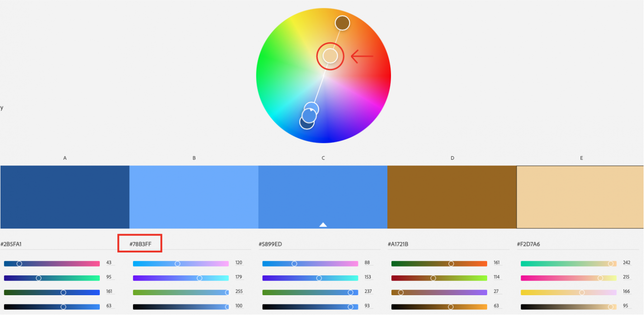
Task: Click the #F2D7A6 hex code field
Action: point(528,244)
